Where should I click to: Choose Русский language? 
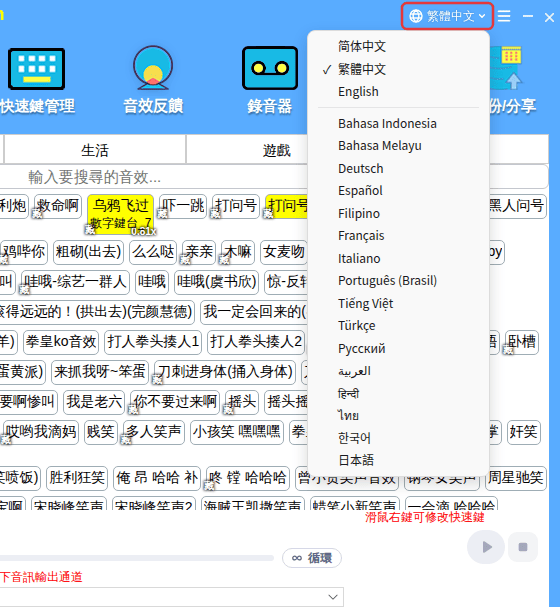(x=361, y=348)
